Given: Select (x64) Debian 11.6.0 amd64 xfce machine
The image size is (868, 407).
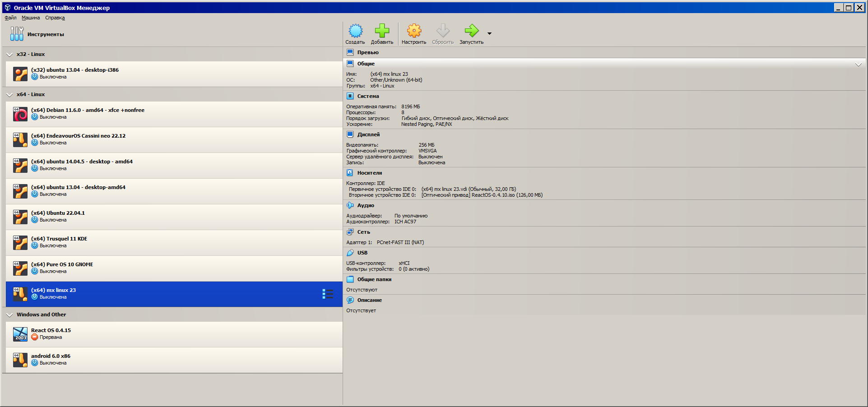Looking at the screenshot, I should pyautogui.click(x=174, y=114).
